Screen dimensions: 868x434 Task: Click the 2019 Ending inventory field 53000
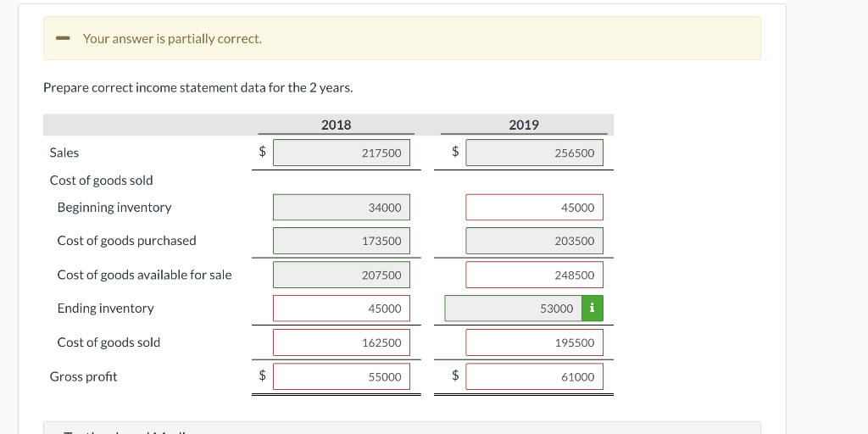coord(513,309)
